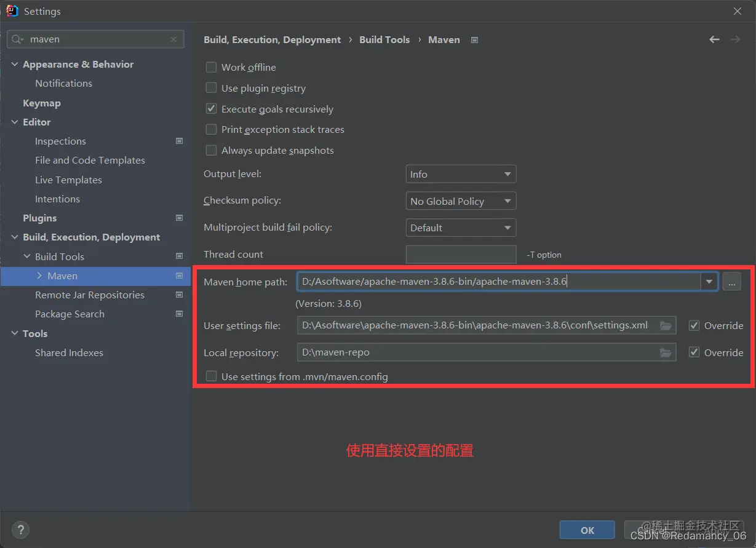Open the Keymap settings page
The height and width of the screenshot is (548, 756).
point(42,103)
